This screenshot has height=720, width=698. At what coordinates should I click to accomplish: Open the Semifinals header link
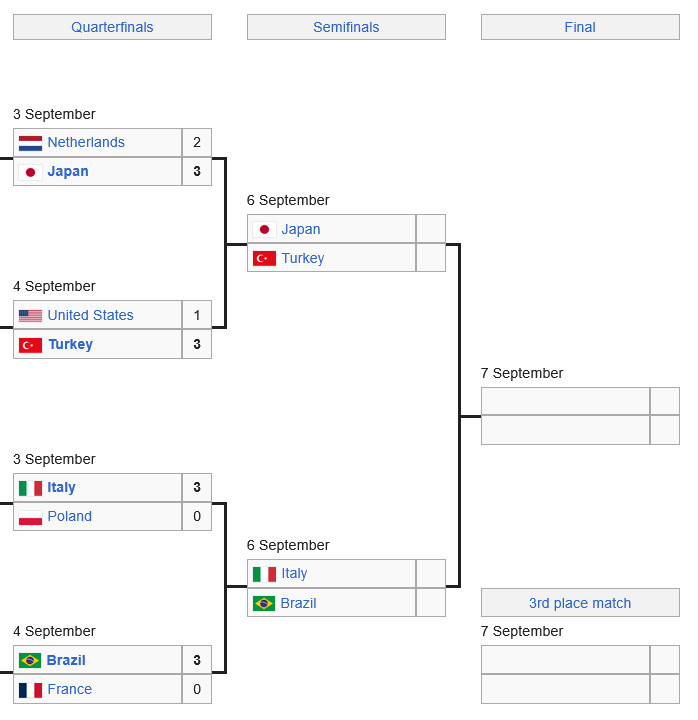346,27
